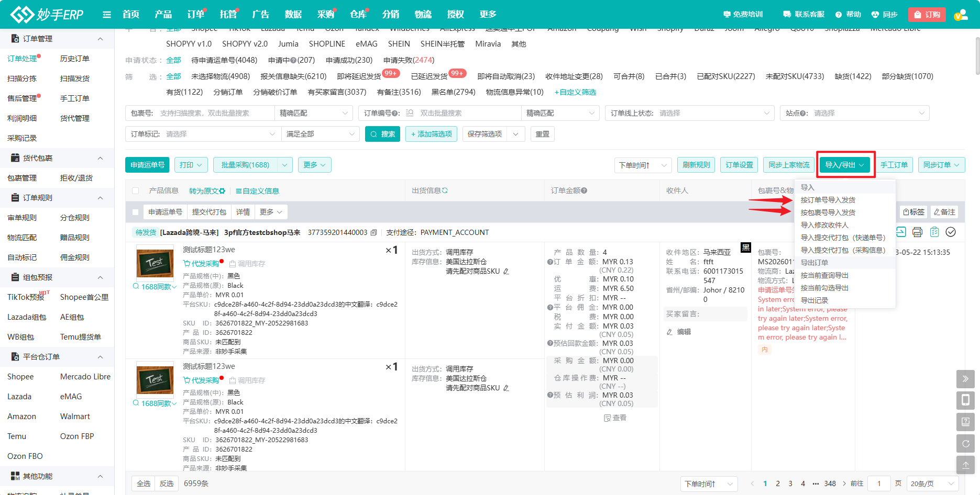
Task: Select the 申请失败(2474) status filter
Action: [x=409, y=60]
